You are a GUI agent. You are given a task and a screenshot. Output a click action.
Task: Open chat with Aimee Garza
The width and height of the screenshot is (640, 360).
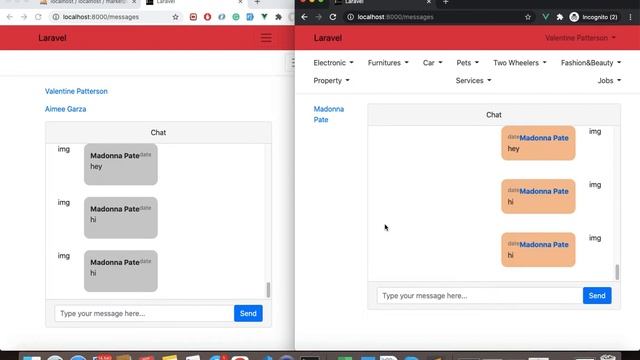[65, 109]
